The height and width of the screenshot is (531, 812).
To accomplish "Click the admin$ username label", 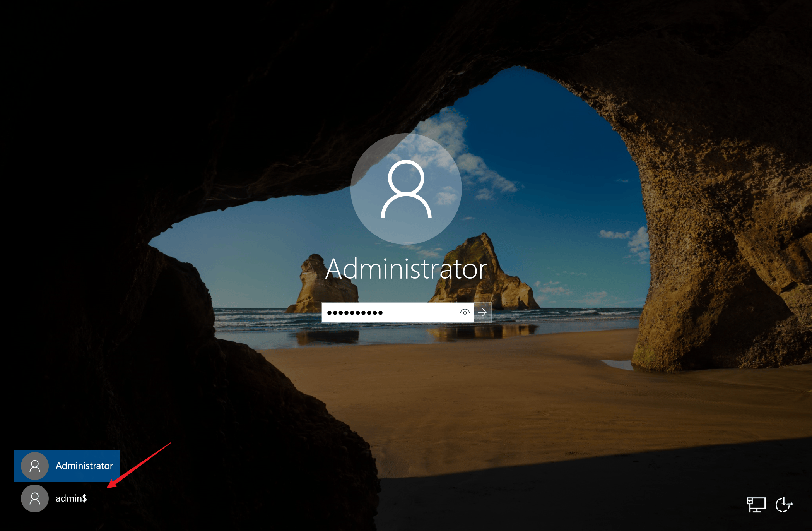I will (x=71, y=498).
